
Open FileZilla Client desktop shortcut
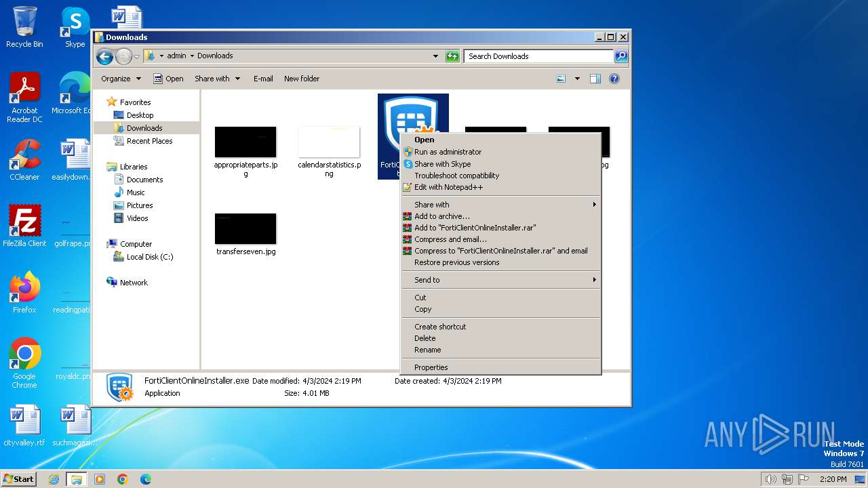(x=24, y=226)
